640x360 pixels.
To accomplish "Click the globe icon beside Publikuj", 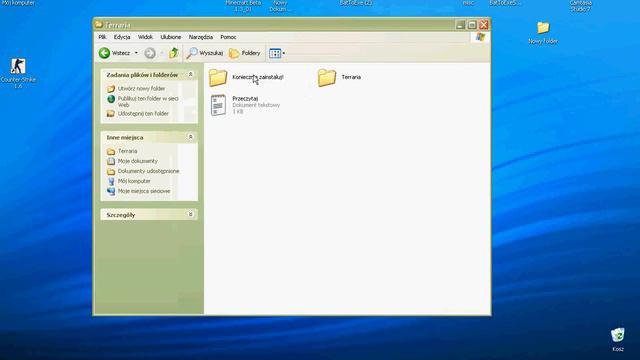I will click(111, 99).
